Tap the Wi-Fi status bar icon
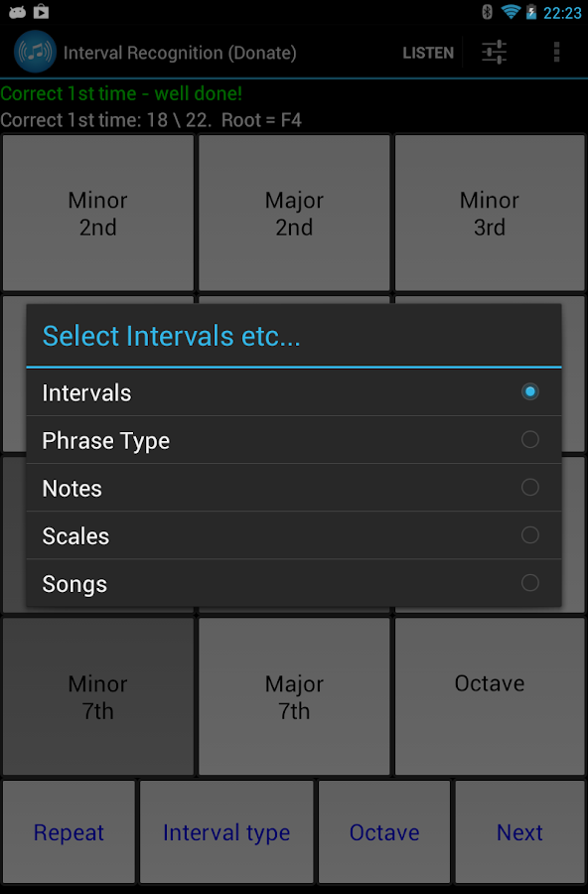This screenshot has width=588, height=894. [x=511, y=11]
